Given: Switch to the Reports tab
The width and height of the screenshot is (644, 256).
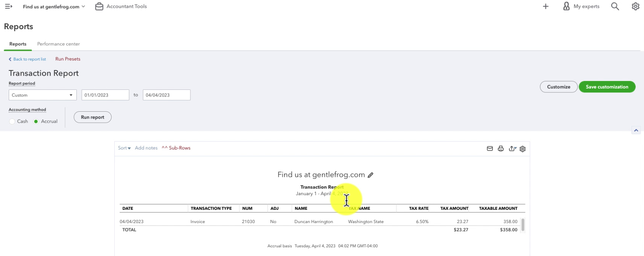Looking at the screenshot, I should 18,44.
